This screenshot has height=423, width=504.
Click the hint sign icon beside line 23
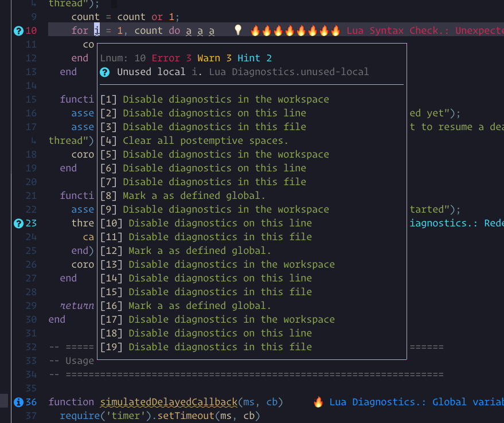pyautogui.click(x=19, y=224)
